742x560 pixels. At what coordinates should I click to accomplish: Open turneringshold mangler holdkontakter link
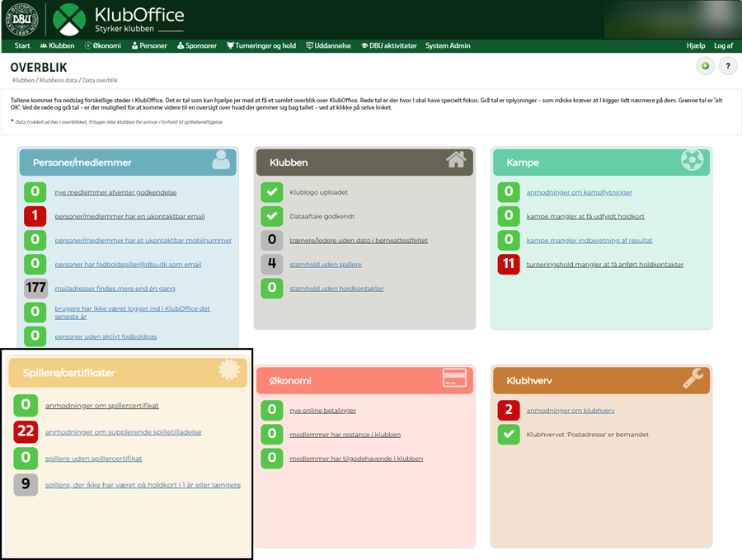pos(605,265)
